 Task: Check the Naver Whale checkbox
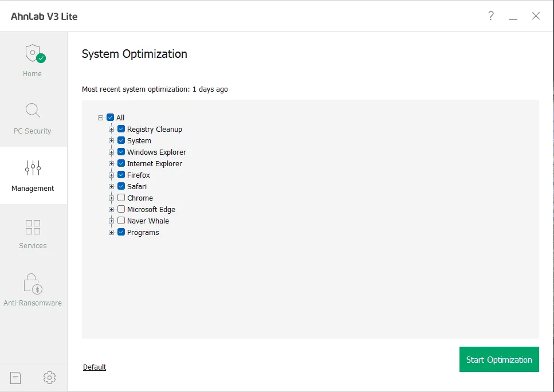click(x=121, y=221)
